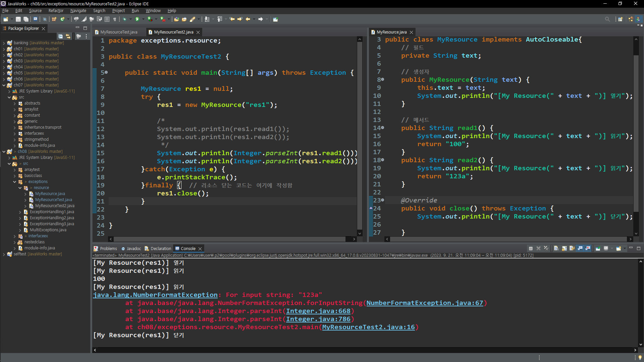Toggle Scroll Lock in Console toolbar
Image resolution: width=644 pixels, height=362 pixels.
click(564, 248)
